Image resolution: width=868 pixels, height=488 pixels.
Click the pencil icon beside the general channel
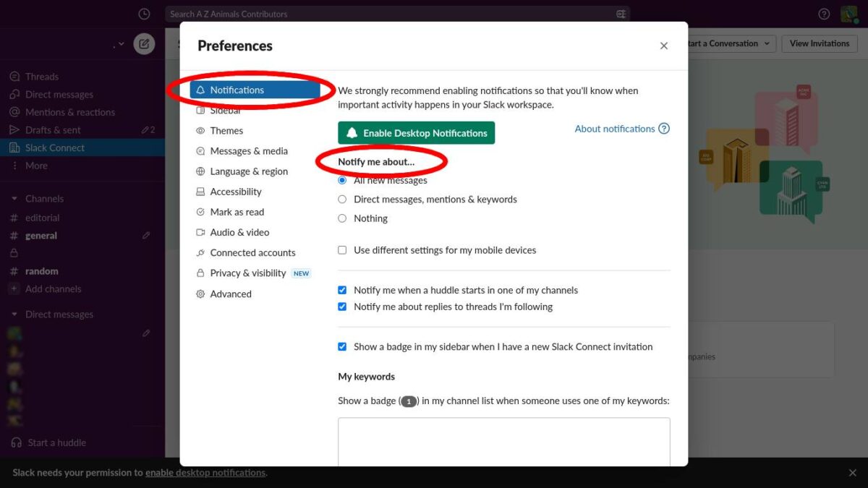pyautogui.click(x=146, y=236)
